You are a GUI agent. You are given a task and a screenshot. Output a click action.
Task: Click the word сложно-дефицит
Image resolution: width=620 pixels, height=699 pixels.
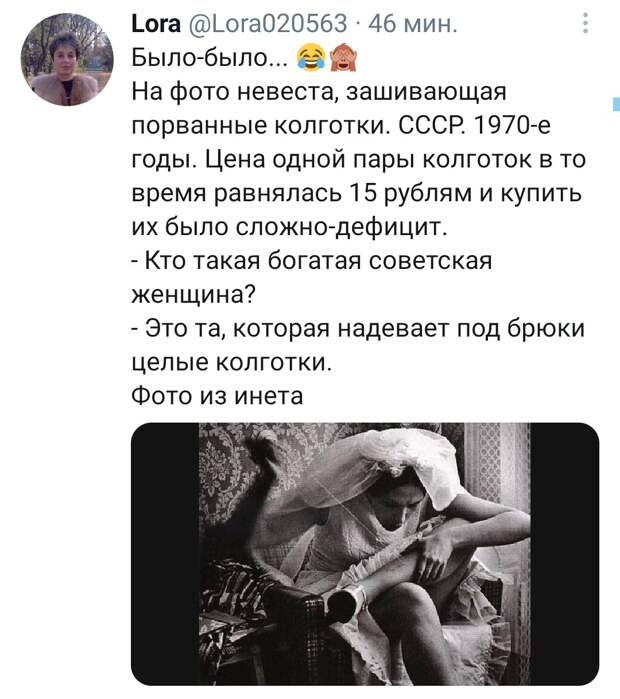[341, 227]
